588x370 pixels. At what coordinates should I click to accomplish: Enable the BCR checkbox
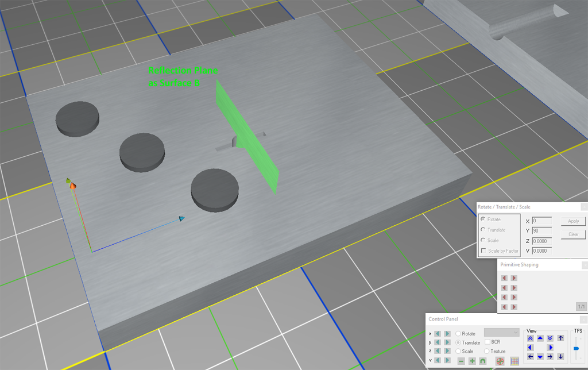488,342
